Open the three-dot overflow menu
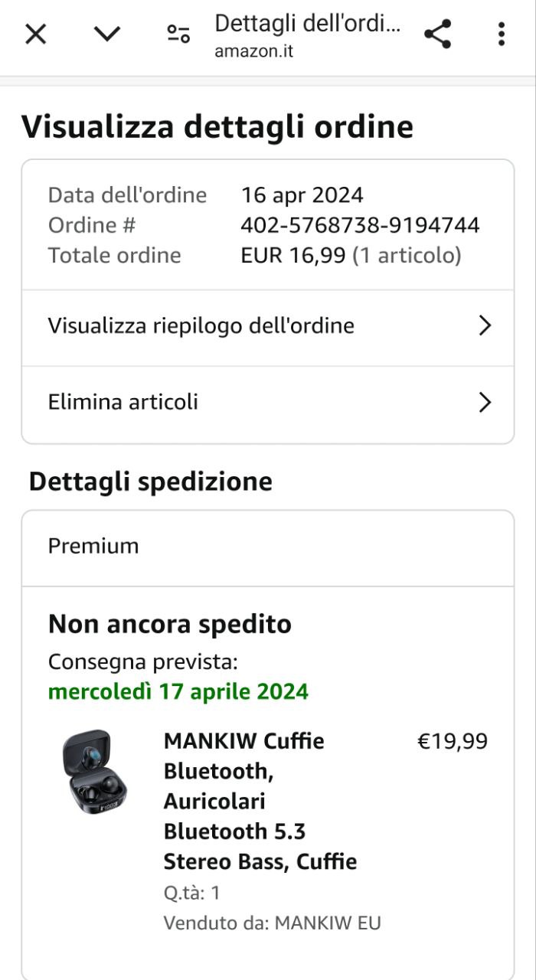536x980 pixels. click(501, 34)
